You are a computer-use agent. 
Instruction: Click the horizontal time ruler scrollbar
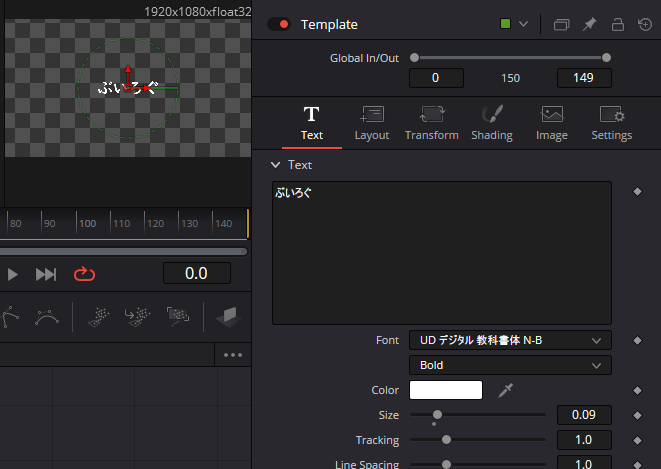[x=123, y=252]
